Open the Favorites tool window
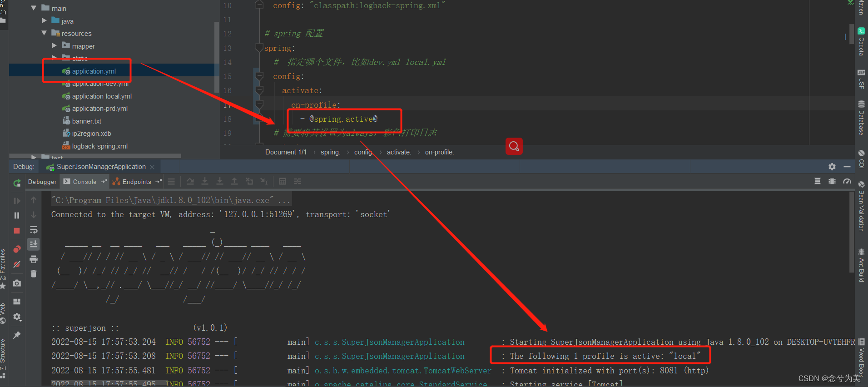Screen dimensions: 868x387 click(3, 269)
